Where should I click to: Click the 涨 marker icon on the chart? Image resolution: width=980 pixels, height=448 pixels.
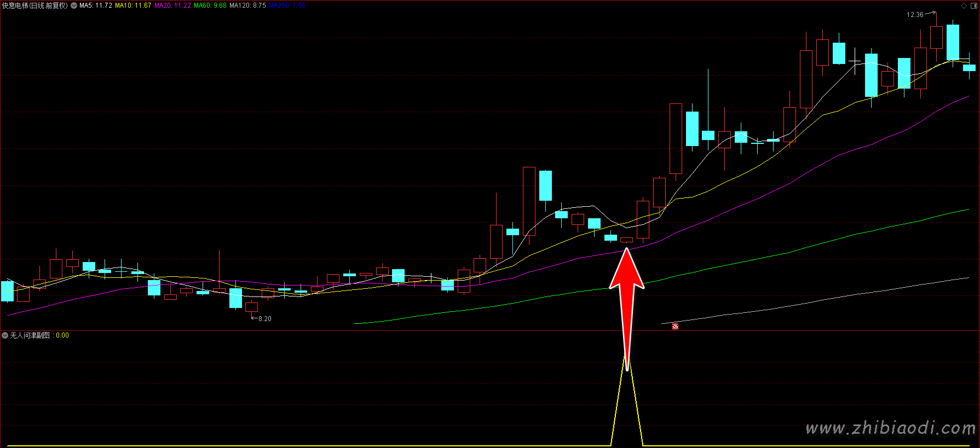675,326
